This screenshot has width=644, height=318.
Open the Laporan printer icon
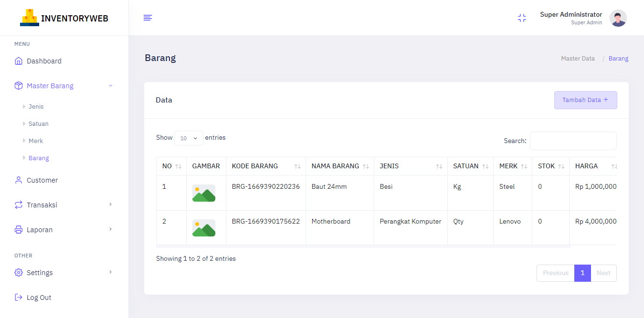pos(18,229)
